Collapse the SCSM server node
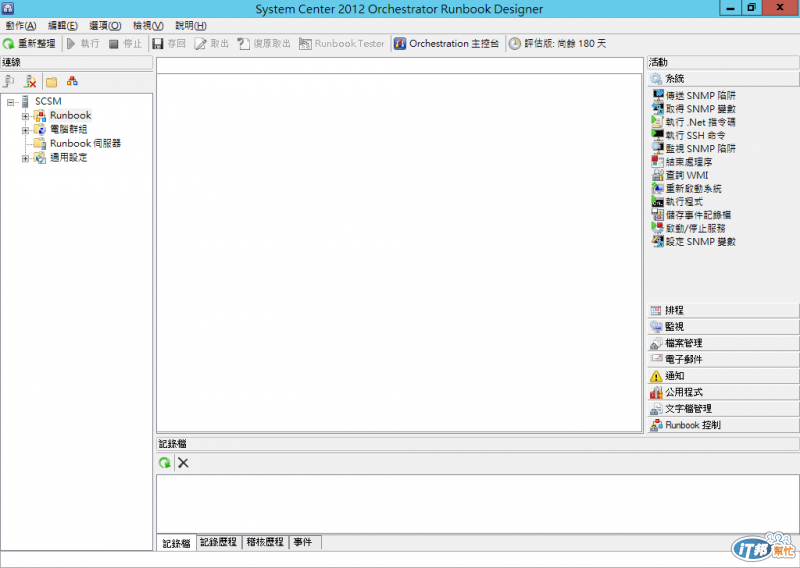The image size is (800, 568). click(x=10, y=102)
